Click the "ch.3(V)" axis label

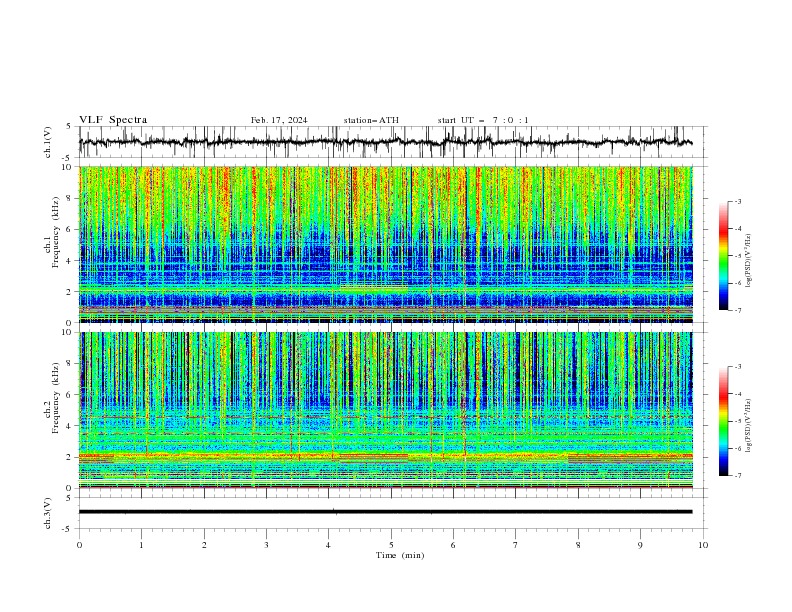(x=48, y=514)
